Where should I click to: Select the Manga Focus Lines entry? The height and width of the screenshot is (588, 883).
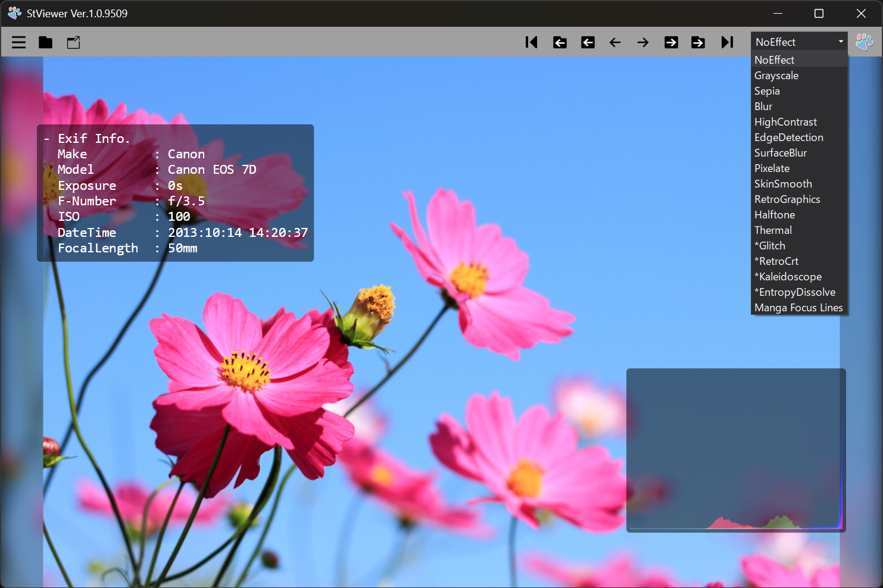[x=798, y=307]
